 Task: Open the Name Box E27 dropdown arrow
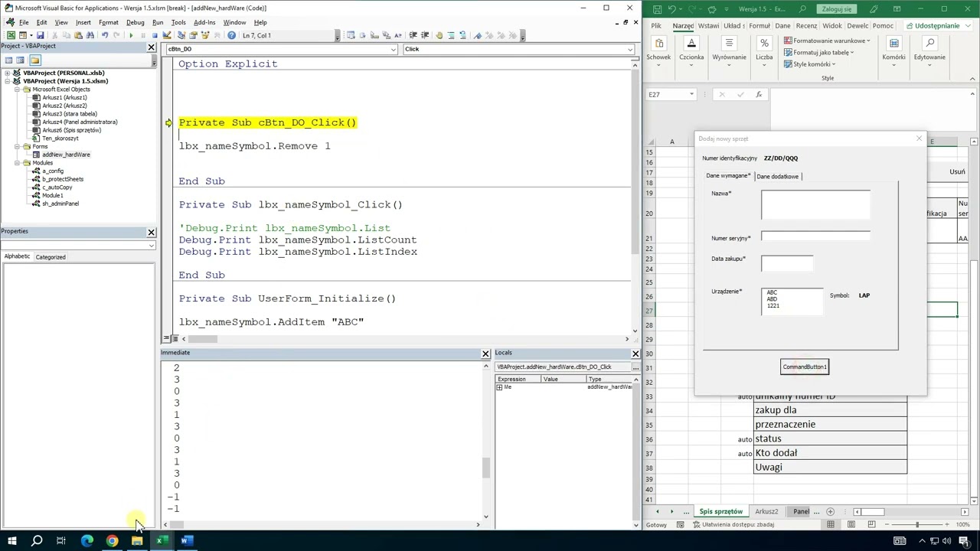click(691, 94)
